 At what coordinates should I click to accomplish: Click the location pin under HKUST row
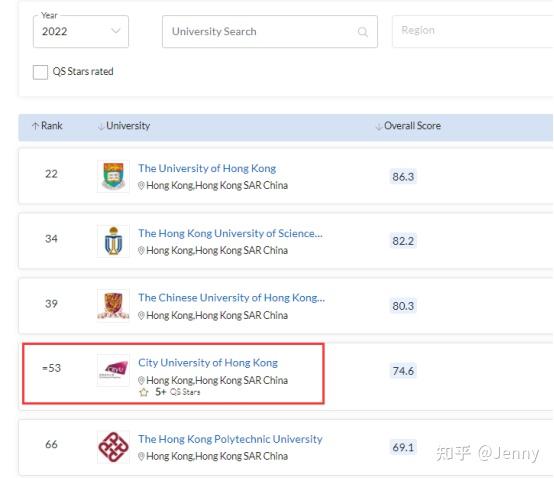point(141,250)
